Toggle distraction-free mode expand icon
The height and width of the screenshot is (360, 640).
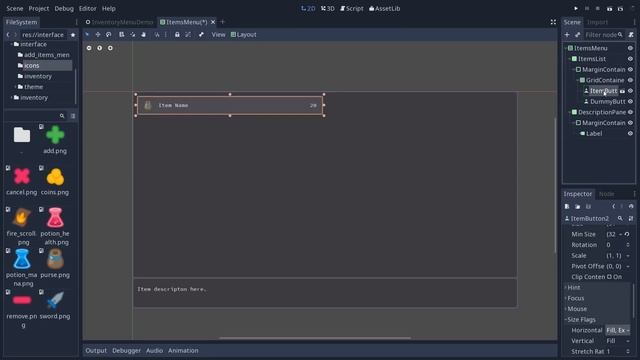(x=553, y=22)
